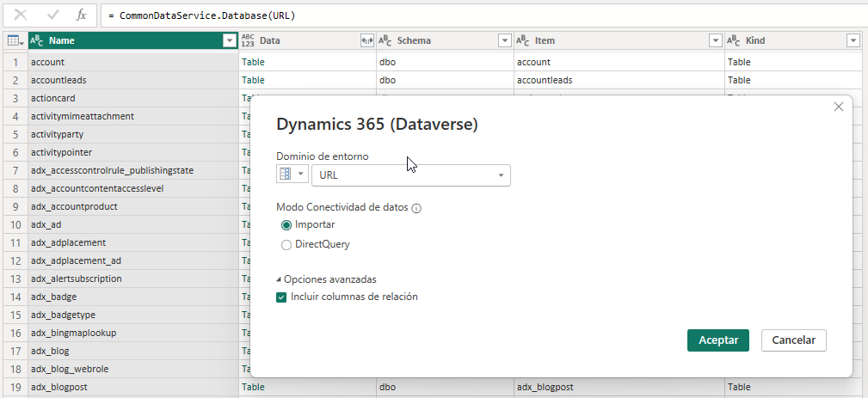Click the actioncard name cell

132,98
